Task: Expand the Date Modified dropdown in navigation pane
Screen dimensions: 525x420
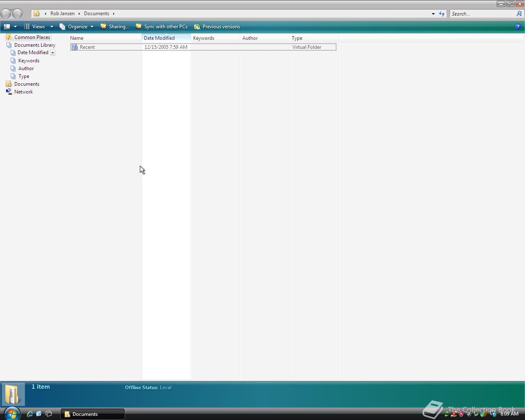Action: (x=52, y=52)
